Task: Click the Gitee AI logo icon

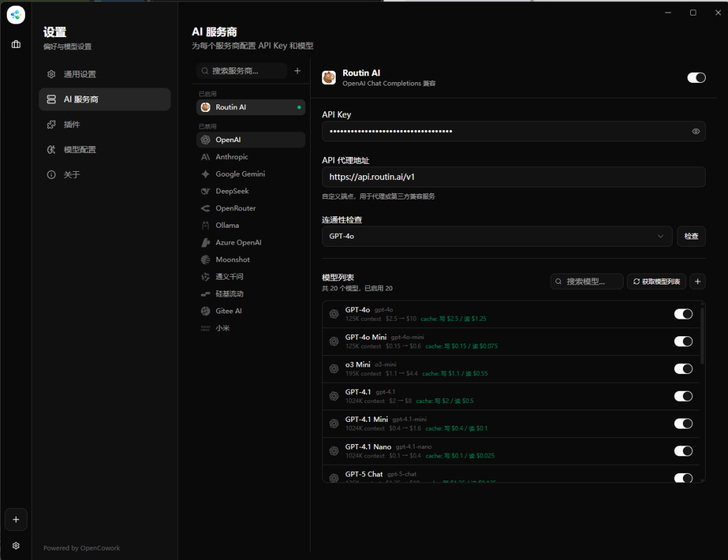Action: (205, 311)
